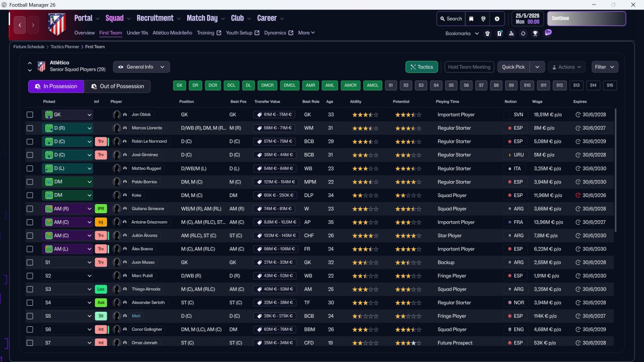Open the 9+ notifications chat icon
This screenshot has width=644, height=362.
pyautogui.click(x=548, y=33)
